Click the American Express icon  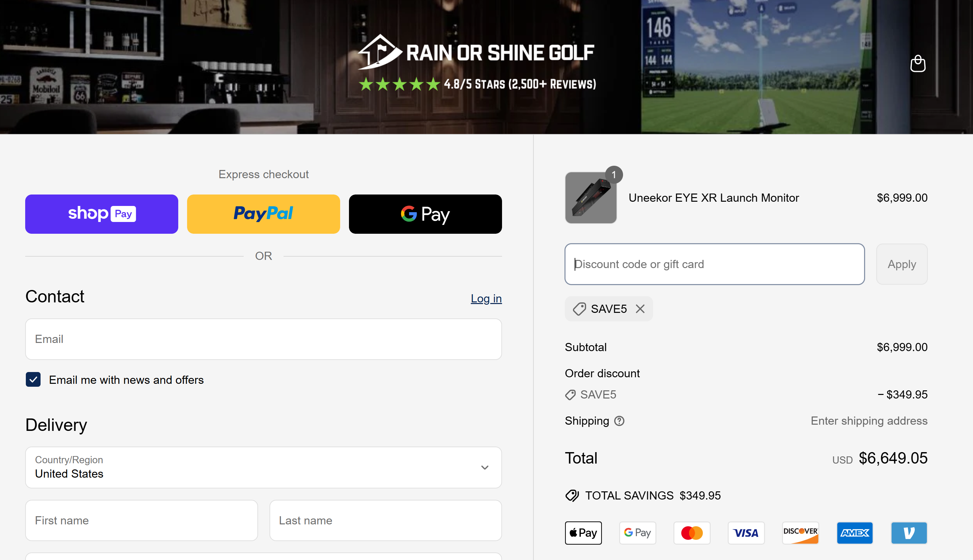855,533
